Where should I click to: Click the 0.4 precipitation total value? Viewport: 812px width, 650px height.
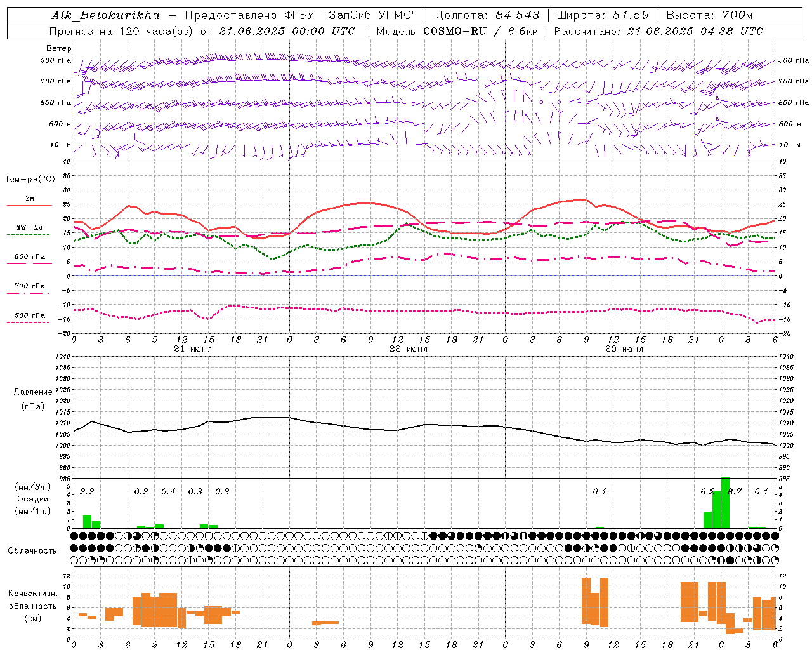click(x=168, y=491)
